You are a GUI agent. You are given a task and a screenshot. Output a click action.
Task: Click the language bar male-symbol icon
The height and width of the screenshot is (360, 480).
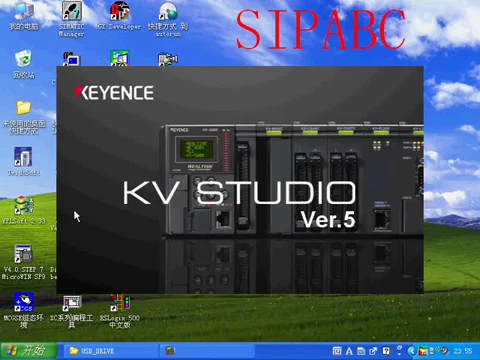click(x=373, y=351)
